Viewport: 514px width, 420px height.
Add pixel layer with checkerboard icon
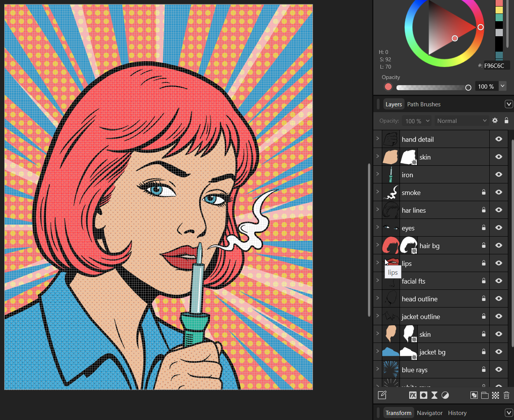pyautogui.click(x=496, y=395)
